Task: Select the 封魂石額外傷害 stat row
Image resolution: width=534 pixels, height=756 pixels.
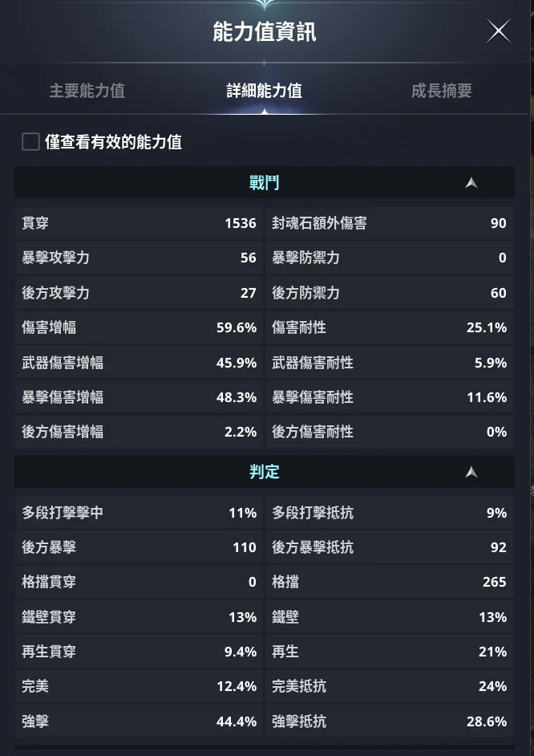Action: point(389,223)
